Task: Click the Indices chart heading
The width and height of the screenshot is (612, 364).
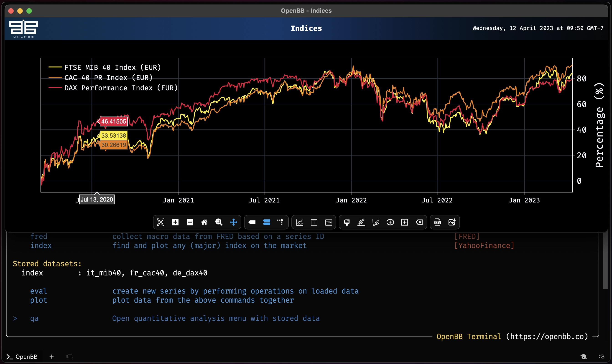Action: (x=306, y=28)
